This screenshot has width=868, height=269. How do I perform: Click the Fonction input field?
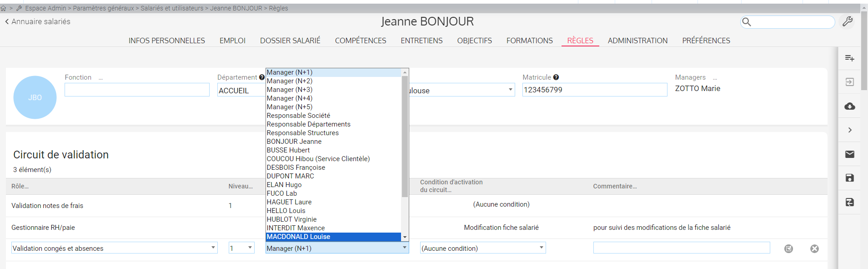pyautogui.click(x=137, y=90)
